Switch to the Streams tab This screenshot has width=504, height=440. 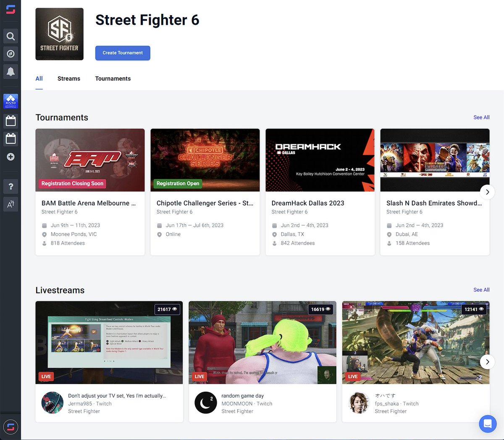coord(68,79)
